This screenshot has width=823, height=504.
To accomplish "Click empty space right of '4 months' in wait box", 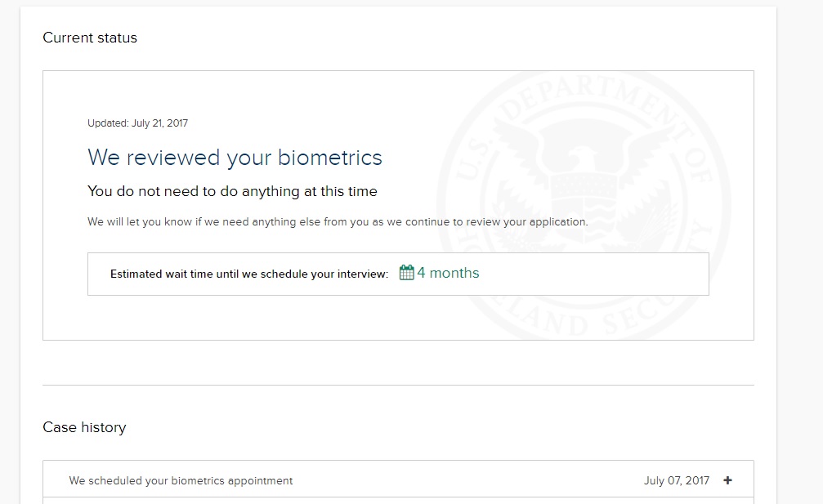I will coord(593,274).
